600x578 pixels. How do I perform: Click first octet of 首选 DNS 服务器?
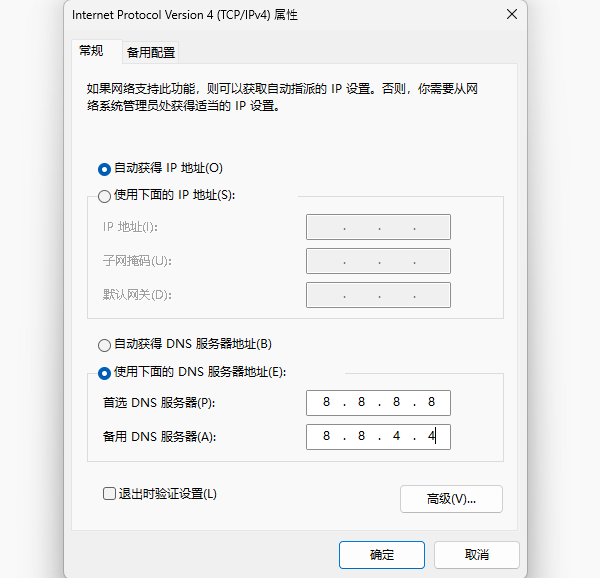tap(326, 403)
